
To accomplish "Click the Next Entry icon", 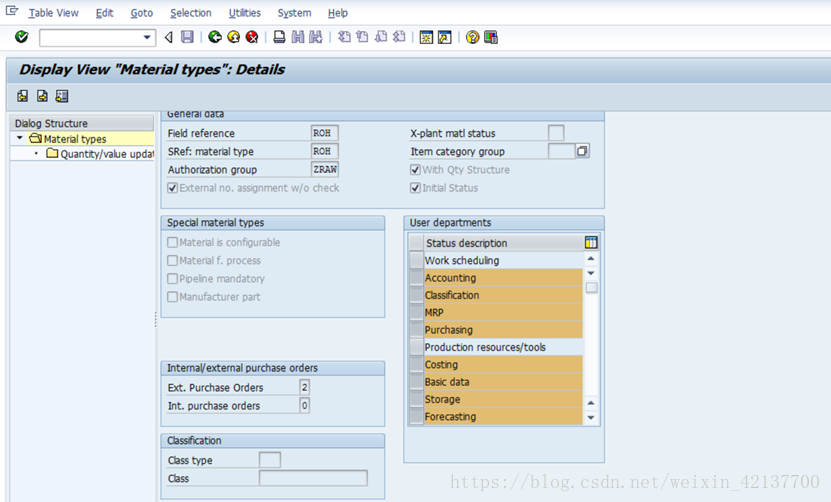I will point(42,96).
